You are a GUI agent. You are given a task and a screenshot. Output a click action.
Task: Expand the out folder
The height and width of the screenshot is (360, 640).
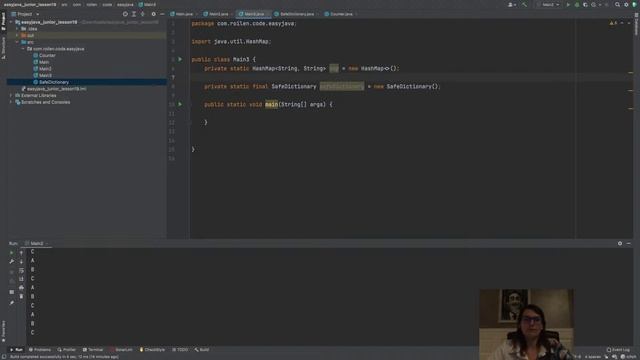pyautogui.click(x=17, y=36)
